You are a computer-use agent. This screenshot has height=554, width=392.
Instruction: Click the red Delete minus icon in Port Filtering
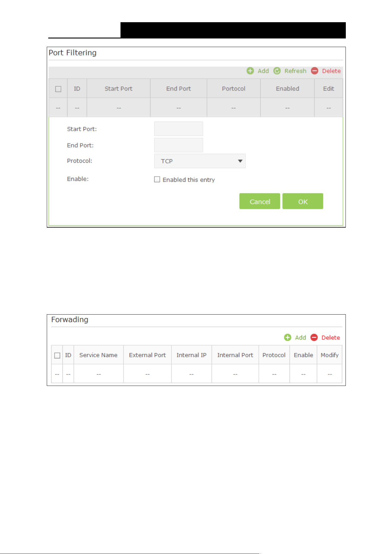[315, 71]
